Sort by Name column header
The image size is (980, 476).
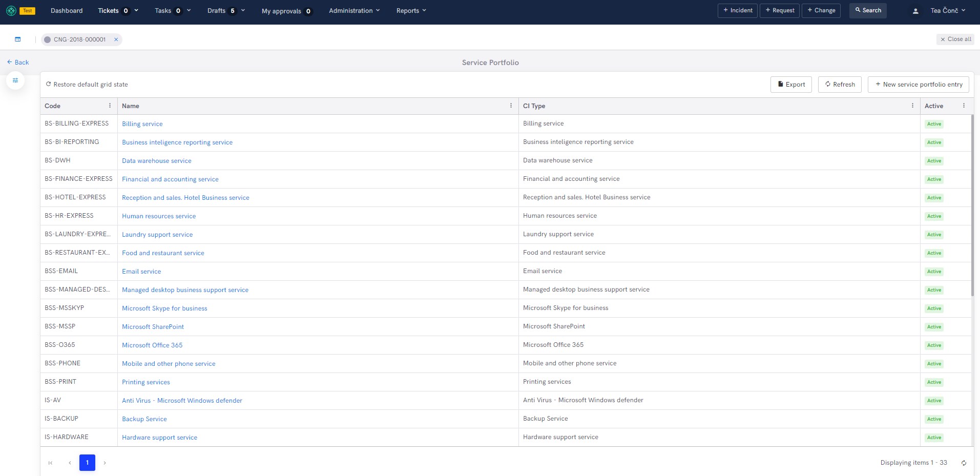tap(131, 106)
